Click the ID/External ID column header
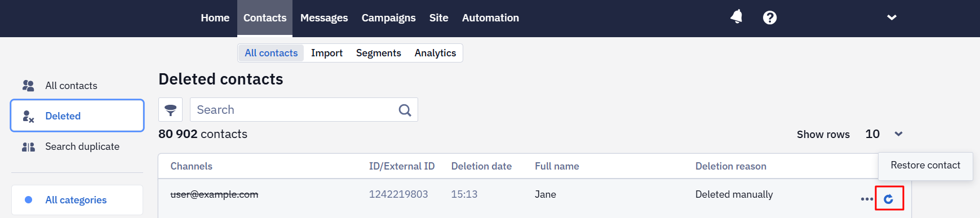 [x=402, y=166]
